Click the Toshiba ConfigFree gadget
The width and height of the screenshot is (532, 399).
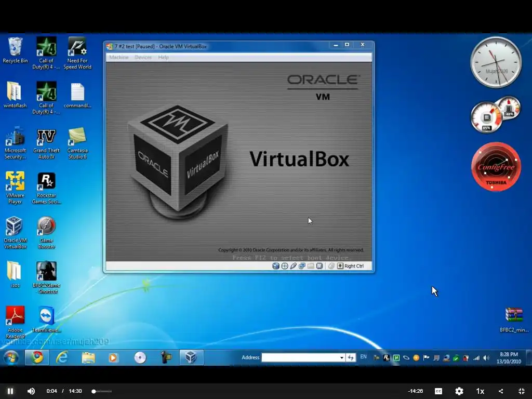[496, 167]
